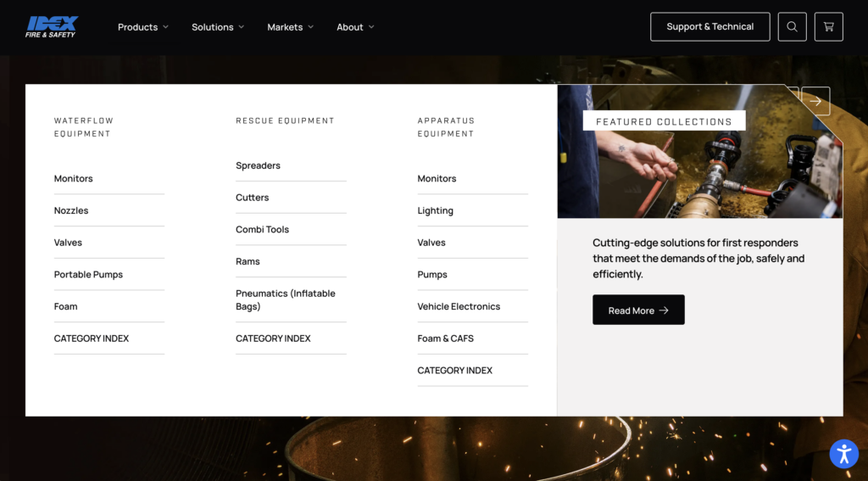This screenshot has height=481, width=868.
Task: Open Pneumatics (Inflatable Bags) link
Action: coord(285,299)
